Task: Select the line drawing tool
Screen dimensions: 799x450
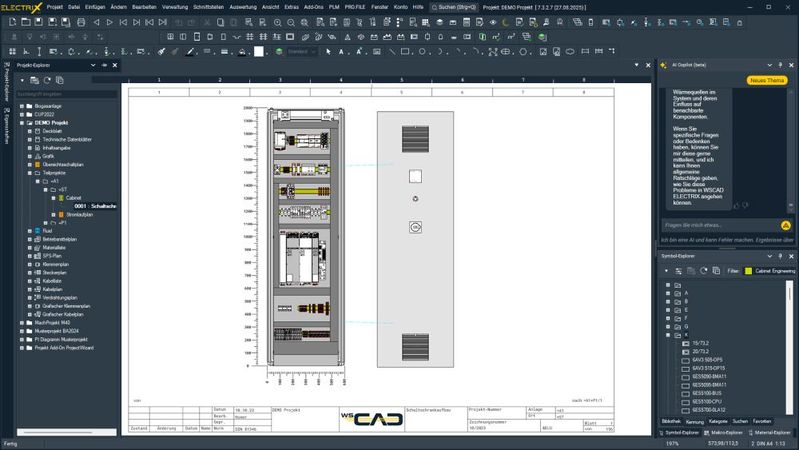Action: (x=392, y=51)
